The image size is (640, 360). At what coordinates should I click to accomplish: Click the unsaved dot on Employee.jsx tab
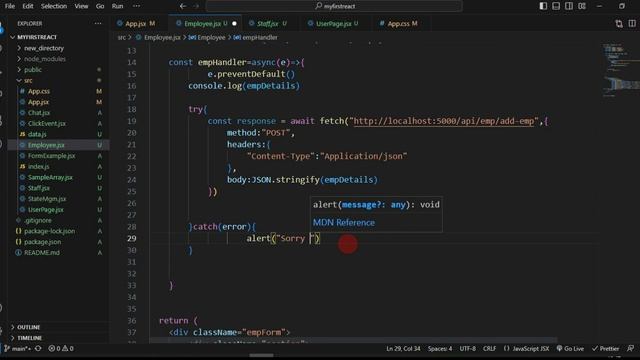tap(234, 24)
